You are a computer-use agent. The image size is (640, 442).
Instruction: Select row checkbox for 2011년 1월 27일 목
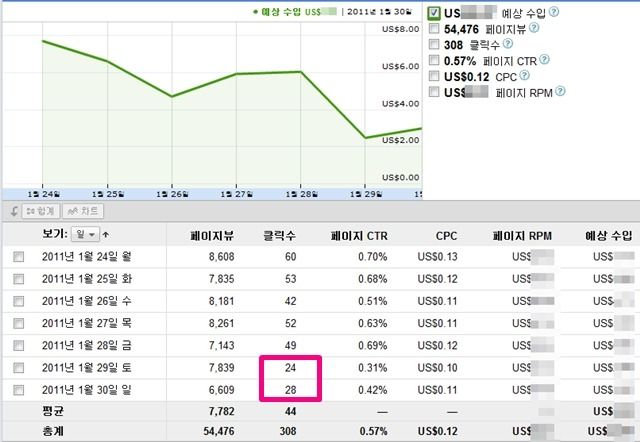18,324
